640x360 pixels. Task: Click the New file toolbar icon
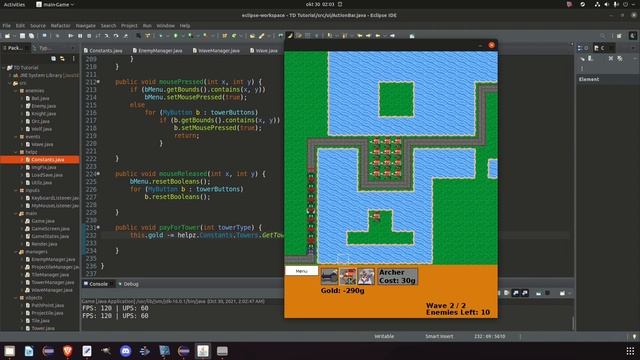point(7,36)
